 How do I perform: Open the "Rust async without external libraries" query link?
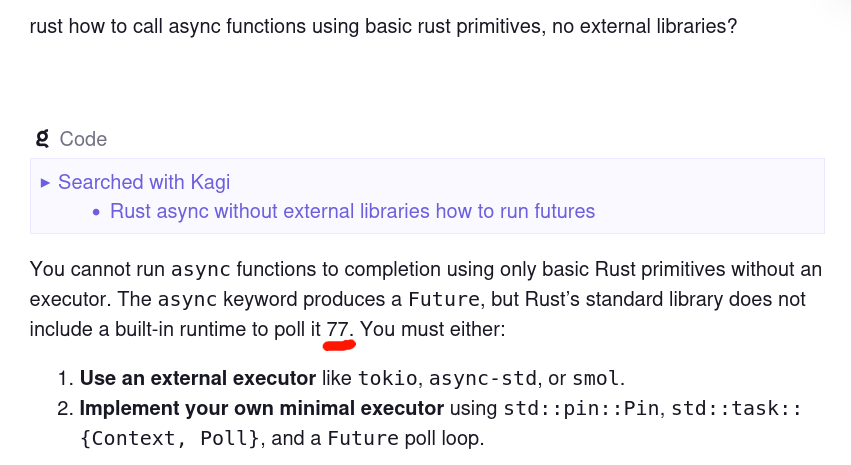[x=352, y=211]
